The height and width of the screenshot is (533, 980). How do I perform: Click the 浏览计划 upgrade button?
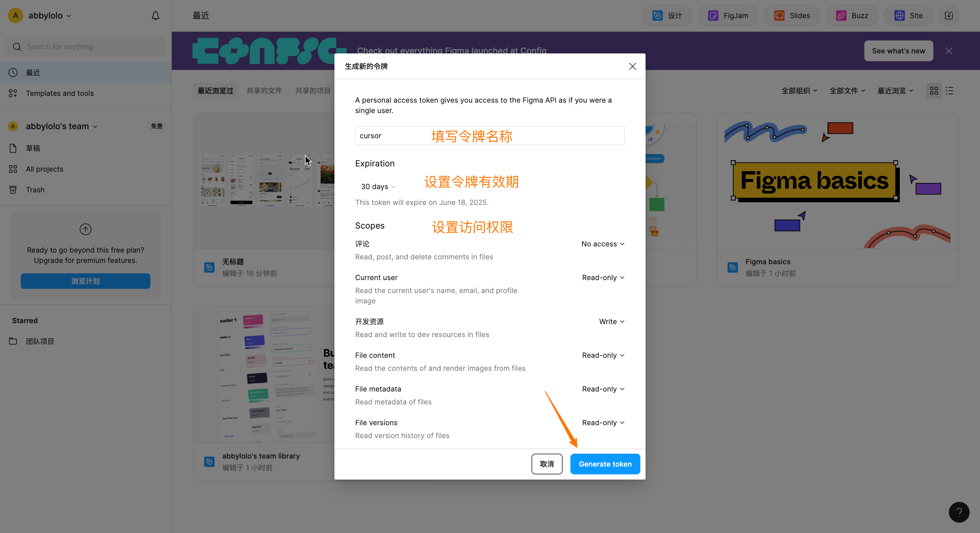pyautogui.click(x=85, y=281)
